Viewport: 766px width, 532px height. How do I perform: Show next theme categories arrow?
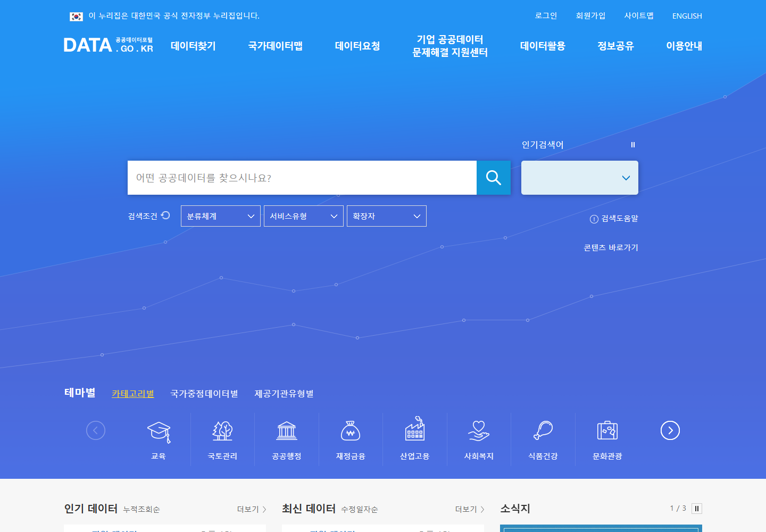click(670, 430)
